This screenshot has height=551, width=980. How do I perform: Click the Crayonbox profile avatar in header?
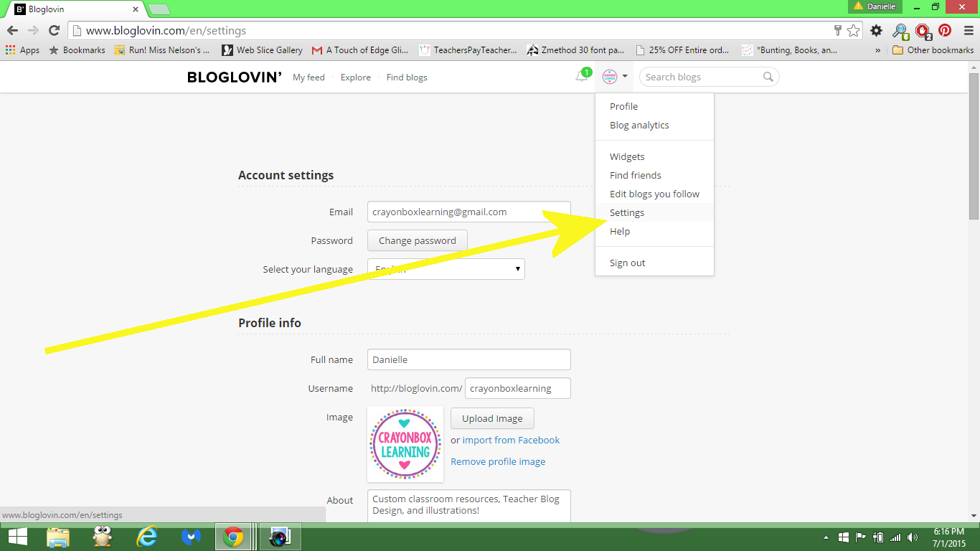click(x=609, y=77)
